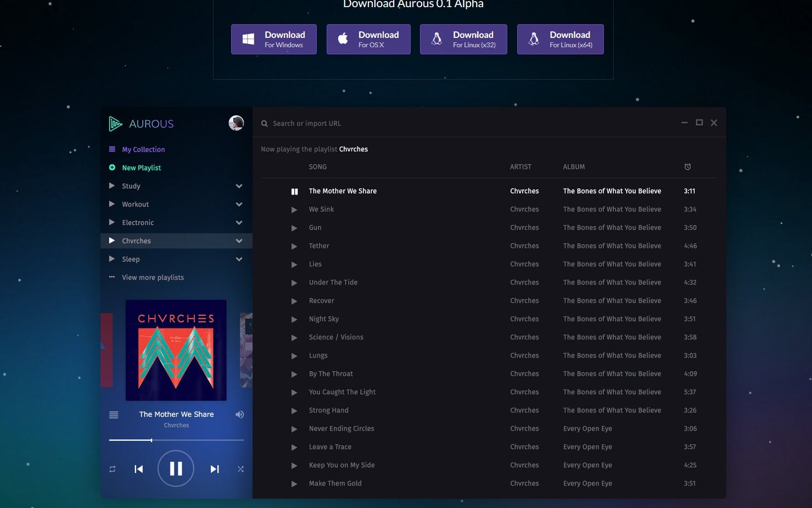812x508 pixels.
Task: Play the song Tether
Action: pos(294,246)
